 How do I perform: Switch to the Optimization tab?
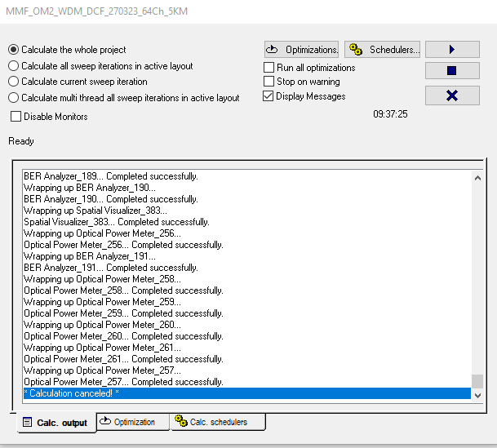coord(133,422)
